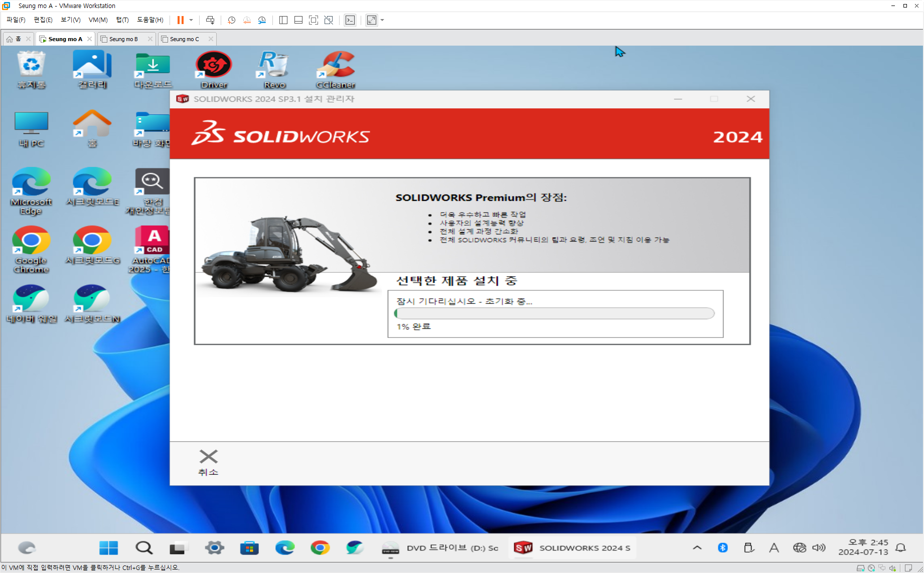Viewport: 924px width, 573px height.
Task: Expand the power options dropdown arrow
Action: (191, 20)
